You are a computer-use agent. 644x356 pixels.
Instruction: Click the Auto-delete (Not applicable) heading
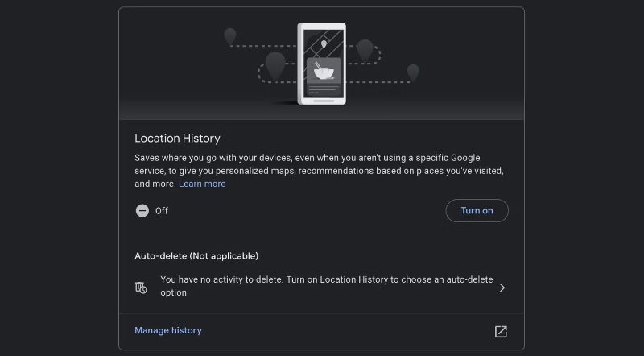point(196,256)
